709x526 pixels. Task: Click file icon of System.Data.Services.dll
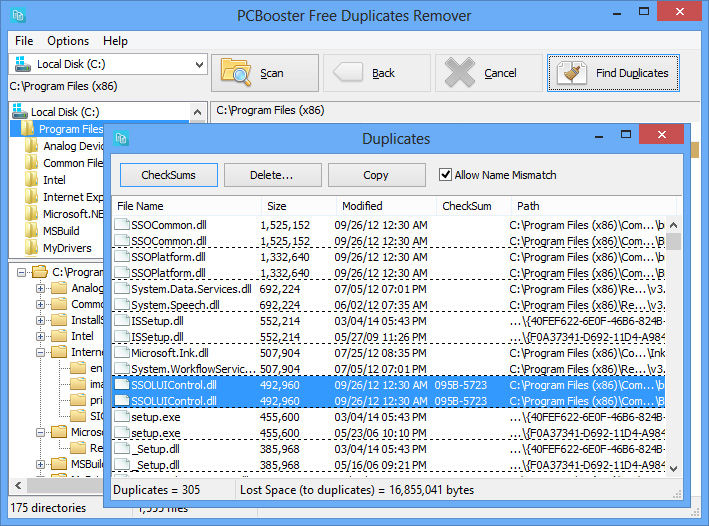(x=122, y=289)
